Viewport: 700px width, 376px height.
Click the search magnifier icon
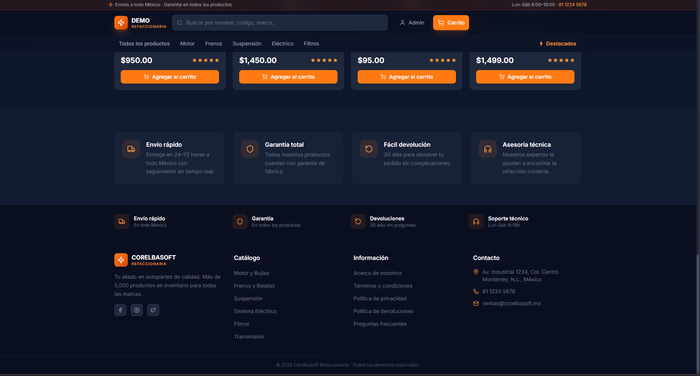point(179,23)
